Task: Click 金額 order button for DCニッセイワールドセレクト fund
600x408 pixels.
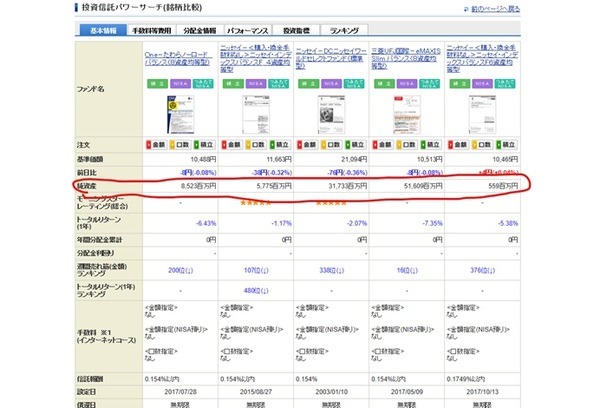Action: click(307, 145)
